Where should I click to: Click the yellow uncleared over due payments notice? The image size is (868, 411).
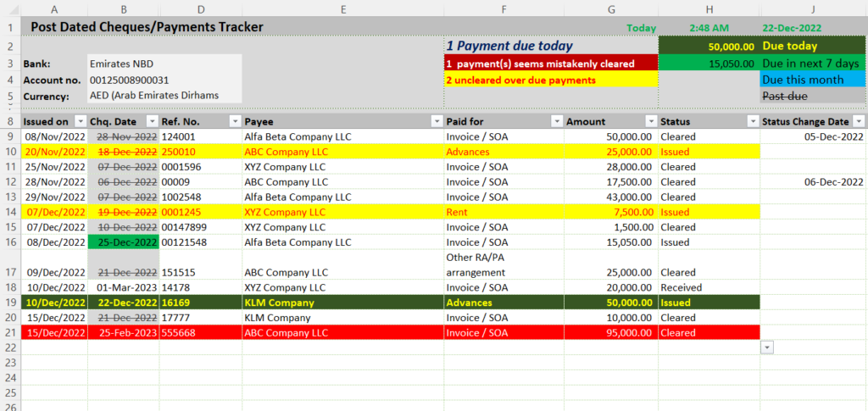coord(550,80)
